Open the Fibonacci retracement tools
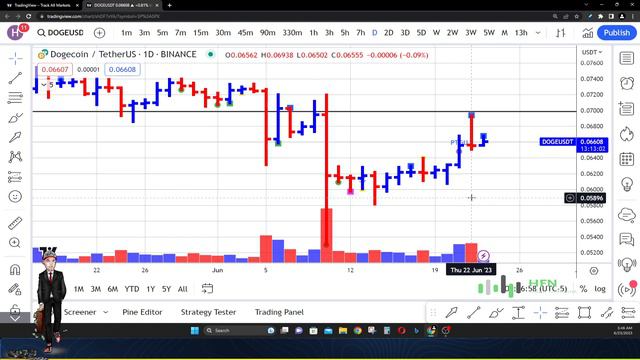 tap(15, 98)
